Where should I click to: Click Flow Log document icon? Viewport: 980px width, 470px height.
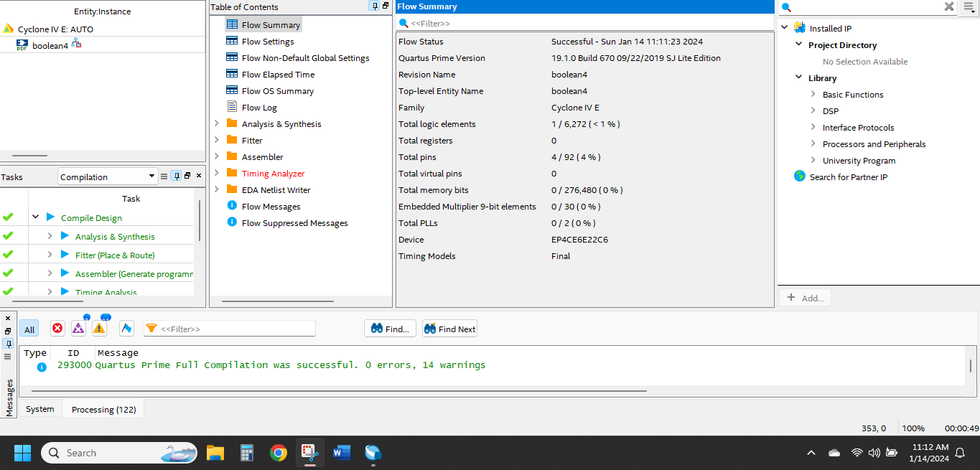(232, 107)
